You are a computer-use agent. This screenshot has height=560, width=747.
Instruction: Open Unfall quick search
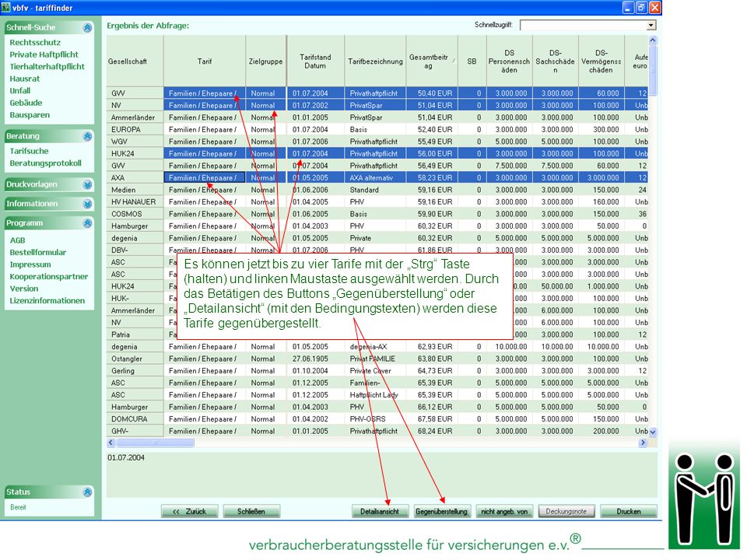pos(20,90)
